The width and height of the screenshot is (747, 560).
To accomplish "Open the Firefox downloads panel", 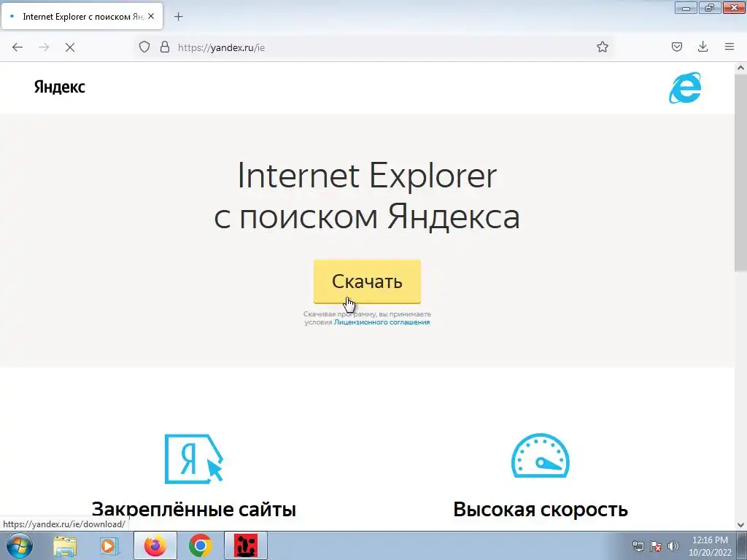I will pos(703,47).
